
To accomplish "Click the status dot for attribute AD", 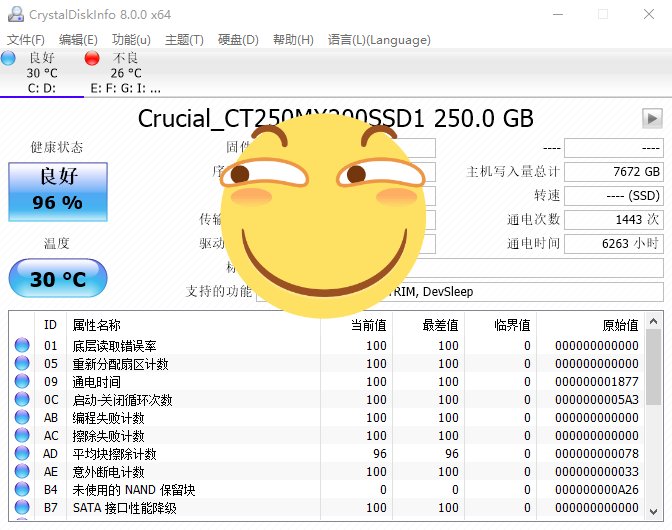I will [x=22, y=453].
